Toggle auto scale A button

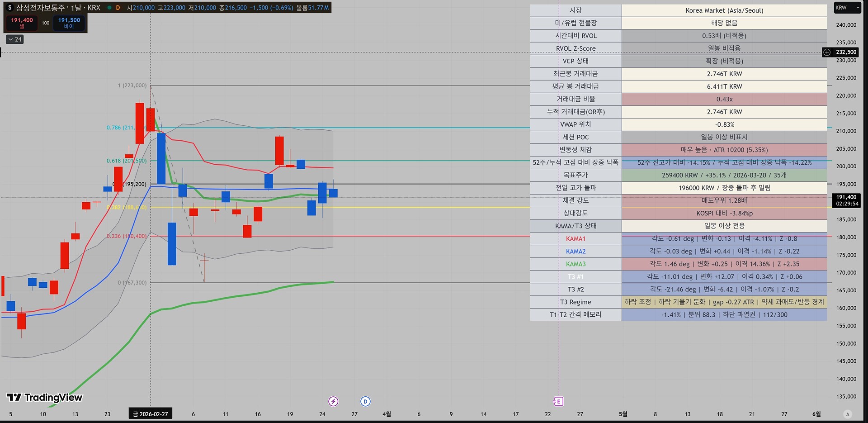click(x=848, y=414)
